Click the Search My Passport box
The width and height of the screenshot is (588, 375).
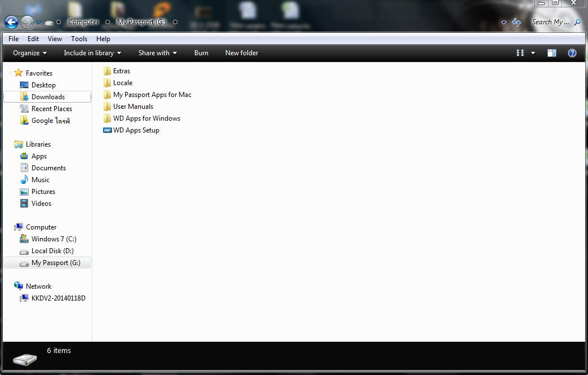[550, 22]
